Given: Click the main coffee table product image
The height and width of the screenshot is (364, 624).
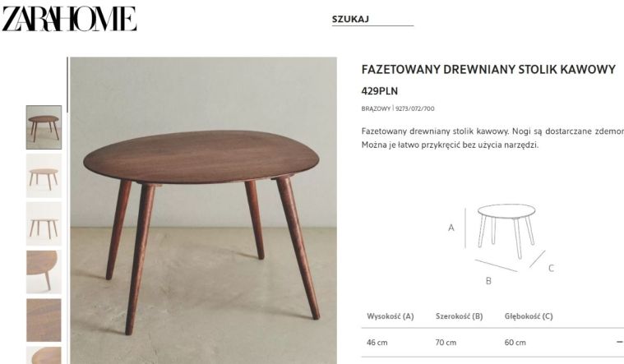Looking at the screenshot, I should point(203,210).
